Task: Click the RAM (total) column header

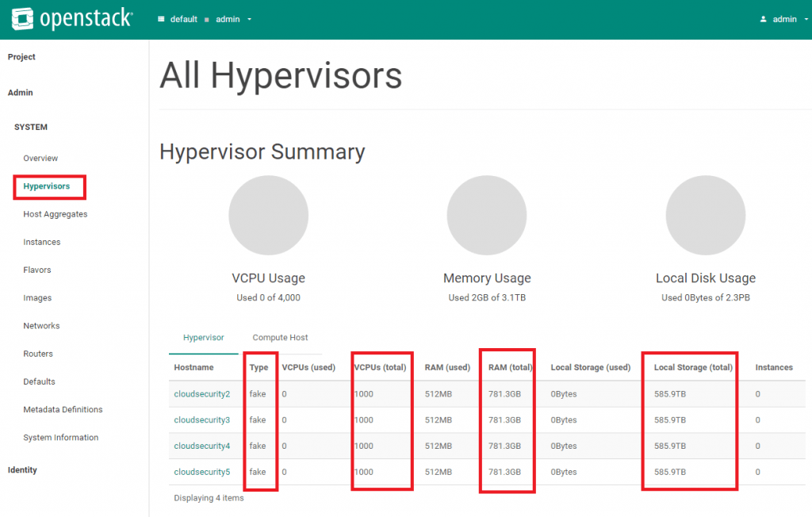Action: point(511,367)
